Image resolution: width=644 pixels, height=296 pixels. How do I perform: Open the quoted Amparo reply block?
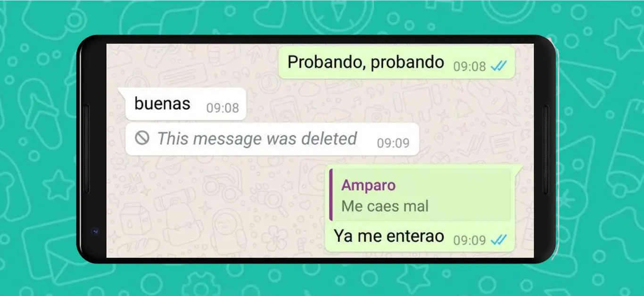pyautogui.click(x=420, y=195)
